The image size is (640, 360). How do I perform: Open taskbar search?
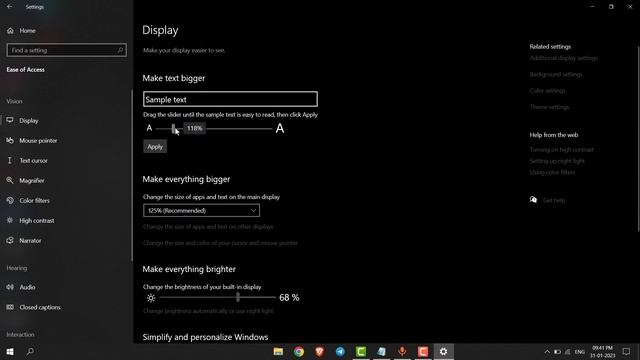(x=30, y=351)
